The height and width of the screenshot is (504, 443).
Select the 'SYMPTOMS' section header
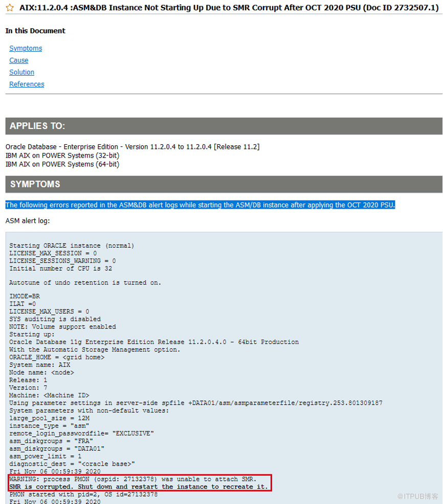tap(224, 184)
